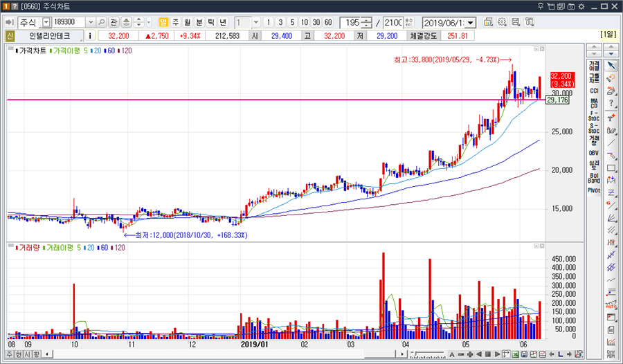Screen dimensions: 623x364
Task: Click the stock info 'i' button
Action: pyautogui.click(x=90, y=36)
